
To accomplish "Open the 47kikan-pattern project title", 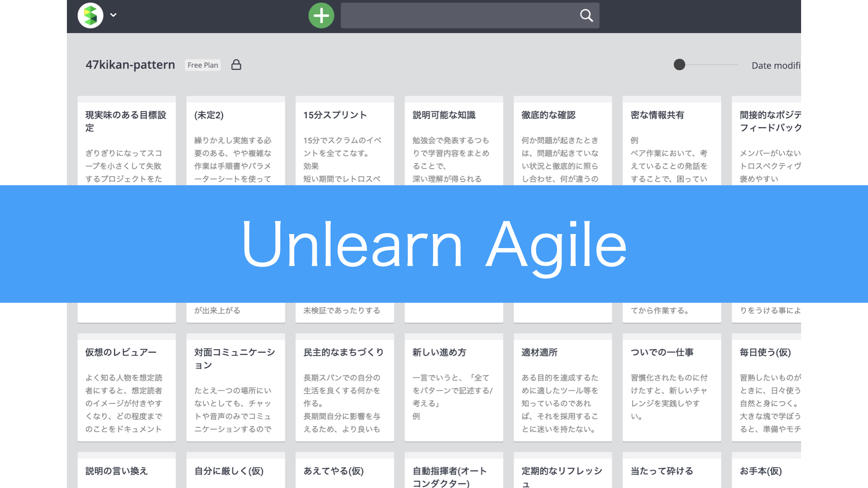I will 130,65.
